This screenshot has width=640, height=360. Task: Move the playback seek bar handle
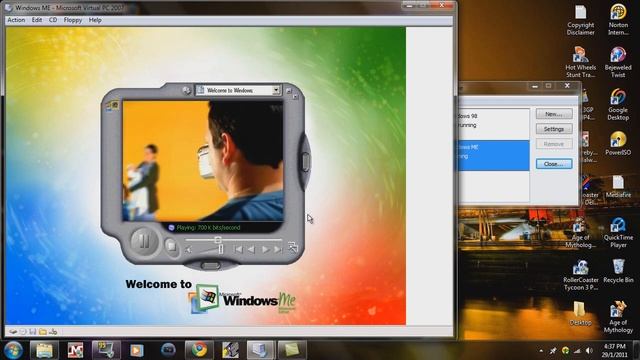click(x=218, y=240)
